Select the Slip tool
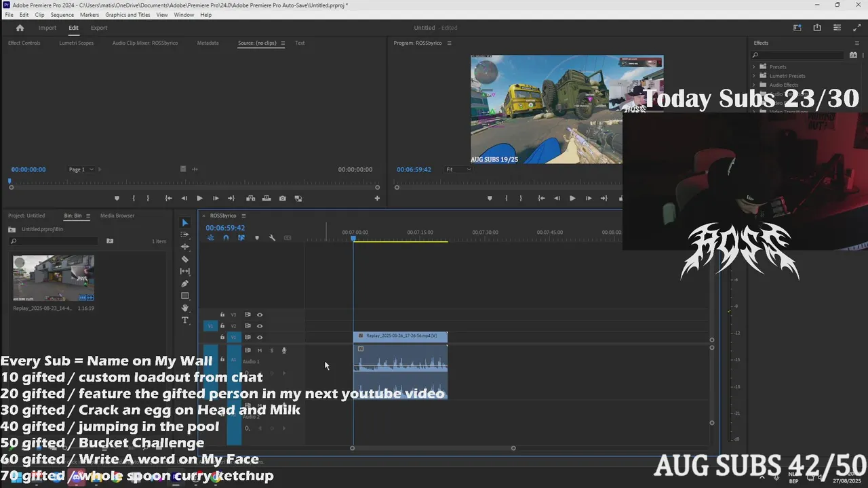Viewport: 868px width, 488px height. [184, 271]
